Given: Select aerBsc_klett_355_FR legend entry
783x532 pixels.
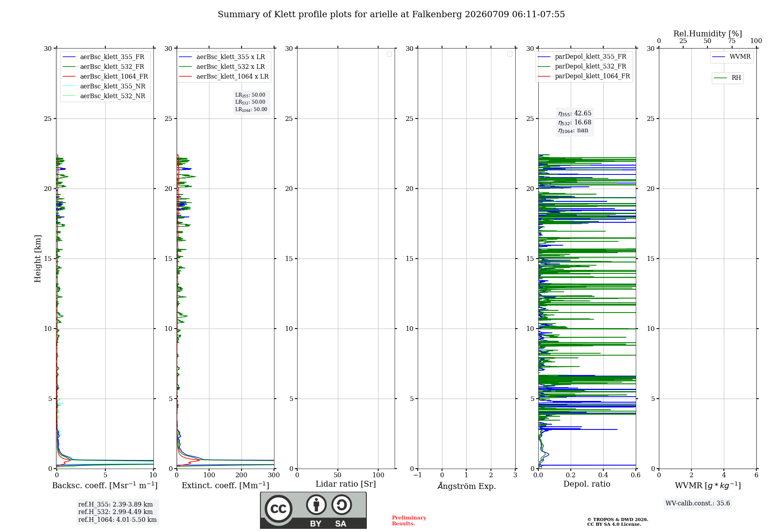Looking at the screenshot, I should [103, 57].
